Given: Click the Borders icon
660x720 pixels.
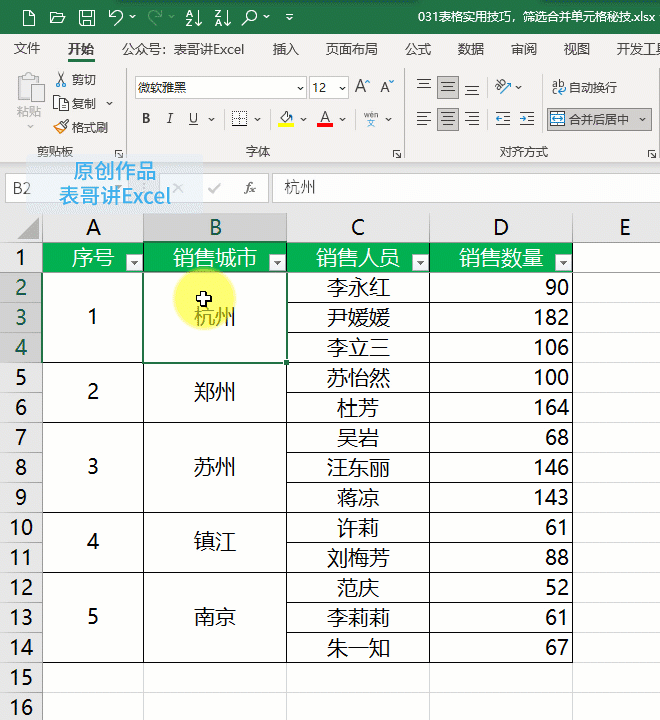Looking at the screenshot, I should click(239, 119).
